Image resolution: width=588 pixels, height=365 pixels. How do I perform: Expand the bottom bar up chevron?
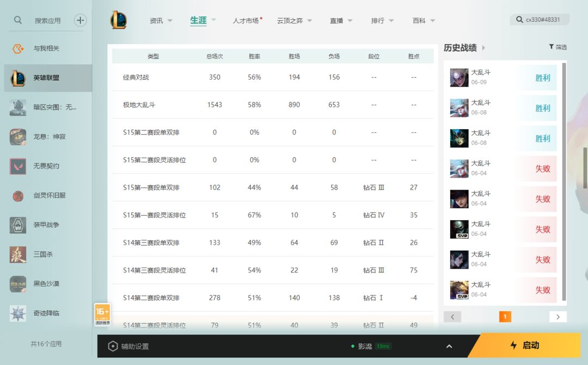coord(449,346)
